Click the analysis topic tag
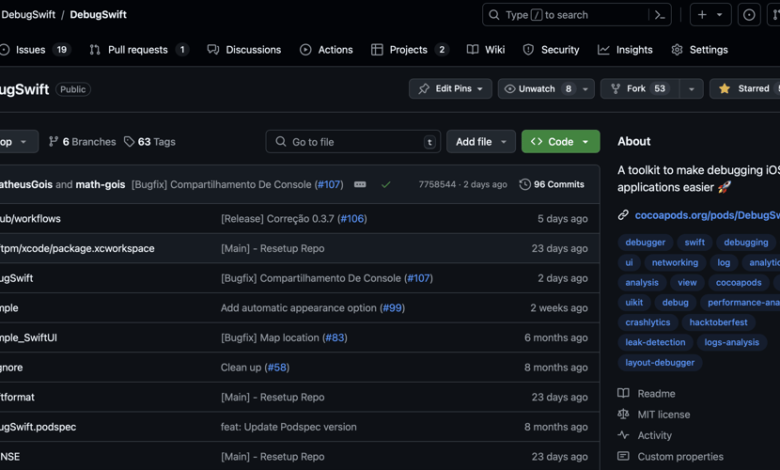The height and width of the screenshot is (470, 780). 642,283
